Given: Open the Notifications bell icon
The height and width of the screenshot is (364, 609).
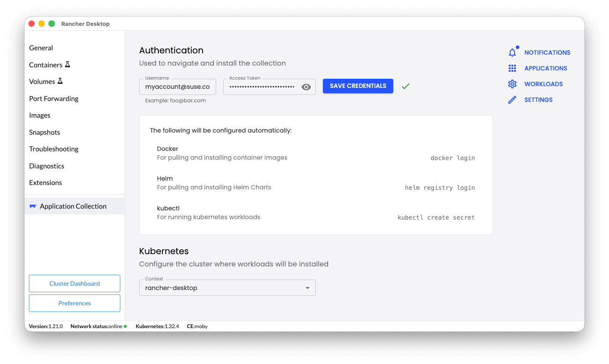Looking at the screenshot, I should pyautogui.click(x=512, y=52).
